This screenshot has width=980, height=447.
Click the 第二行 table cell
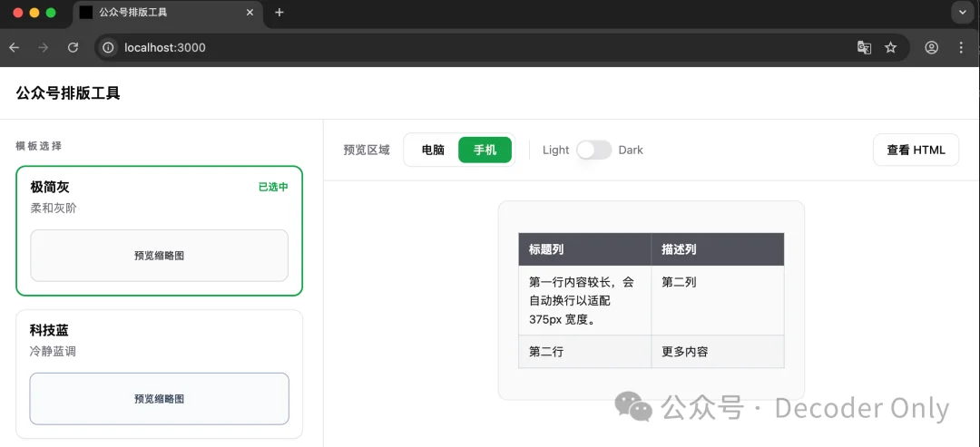tap(584, 352)
